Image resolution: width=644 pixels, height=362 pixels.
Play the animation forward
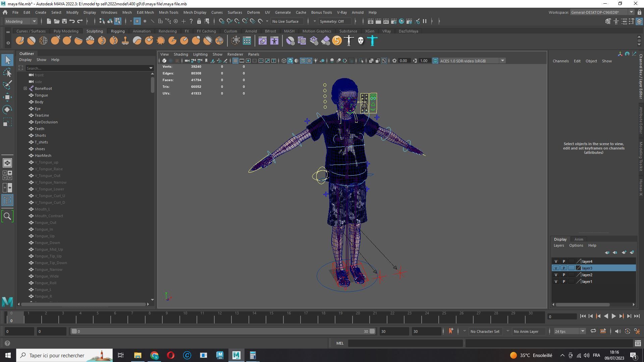click(613, 316)
